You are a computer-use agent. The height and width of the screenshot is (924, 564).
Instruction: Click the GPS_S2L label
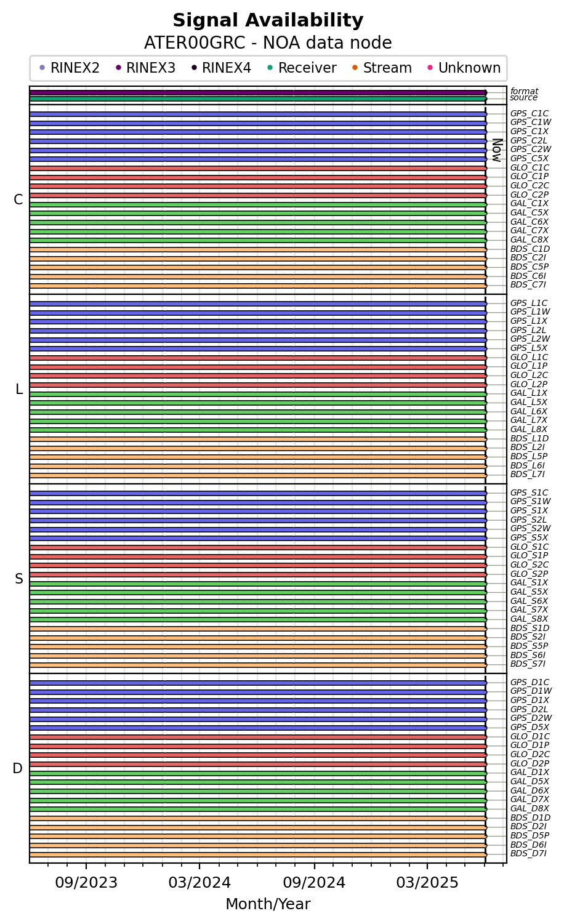point(530,520)
